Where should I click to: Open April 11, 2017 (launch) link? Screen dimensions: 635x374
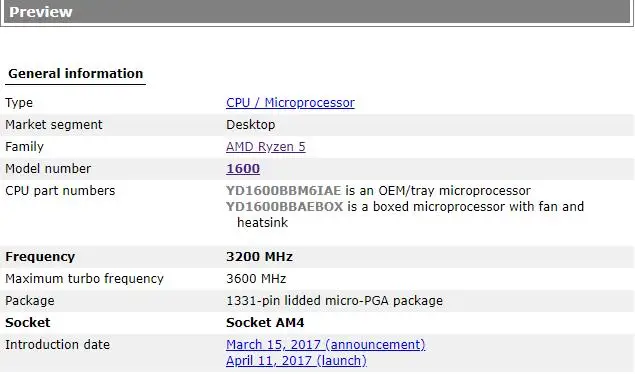tap(296, 360)
